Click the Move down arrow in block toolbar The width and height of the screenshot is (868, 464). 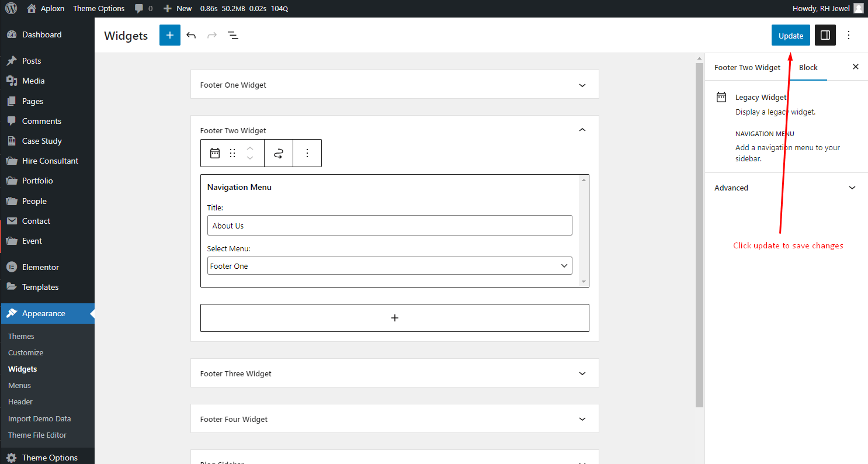250,158
